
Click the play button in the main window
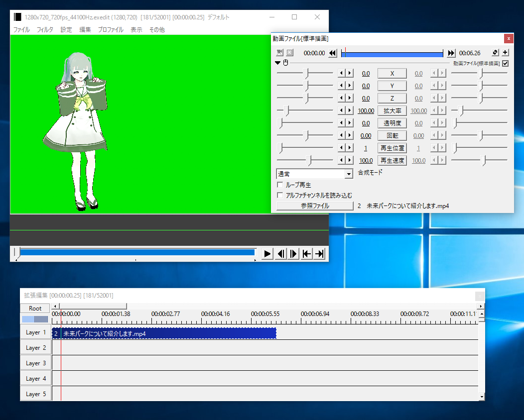(267, 254)
